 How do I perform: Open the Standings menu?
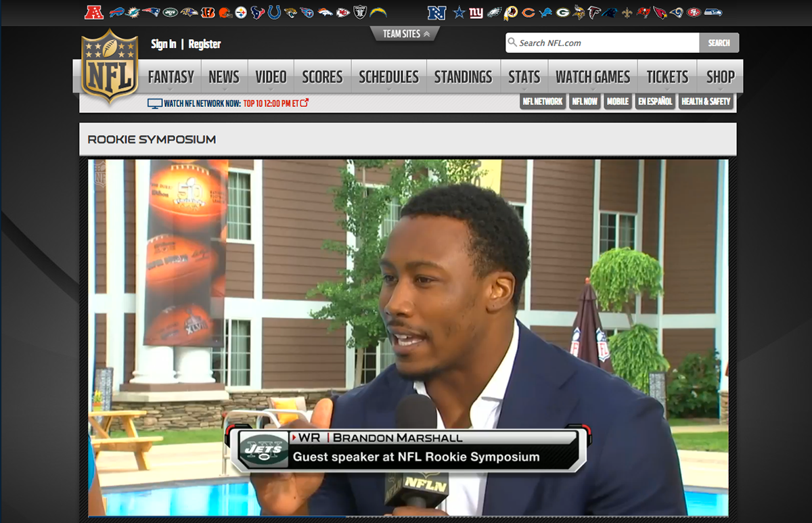pos(464,77)
